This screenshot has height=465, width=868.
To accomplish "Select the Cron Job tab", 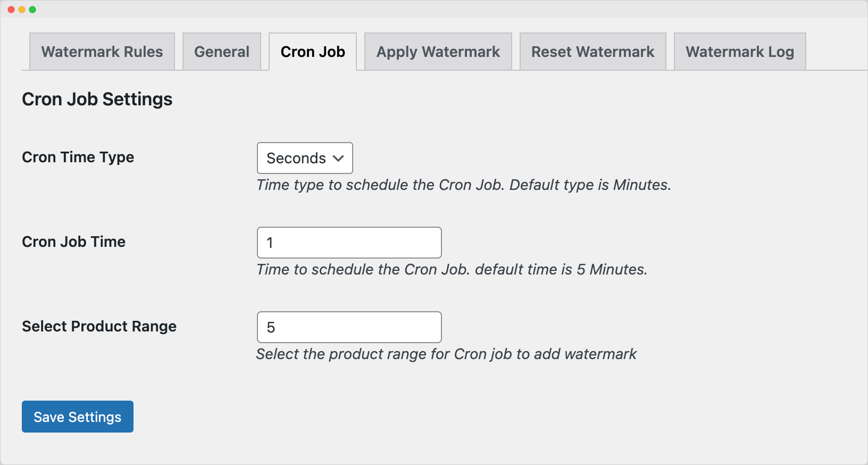I will click(313, 52).
